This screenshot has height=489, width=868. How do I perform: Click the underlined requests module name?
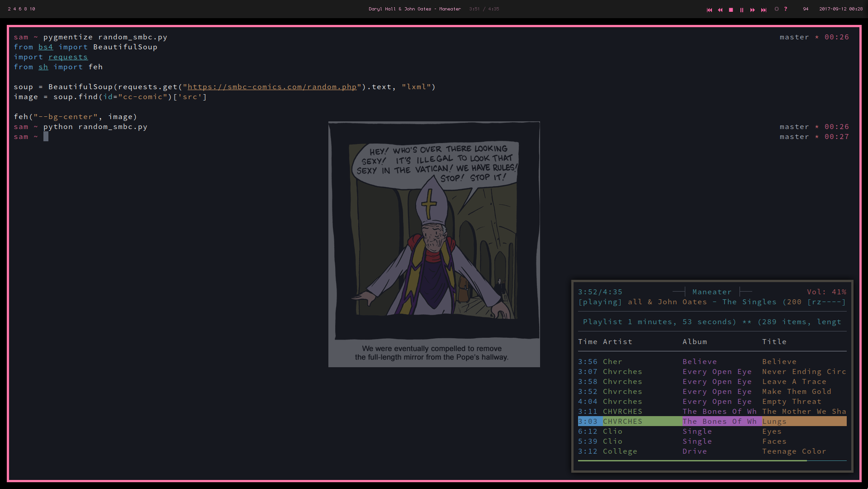68,57
